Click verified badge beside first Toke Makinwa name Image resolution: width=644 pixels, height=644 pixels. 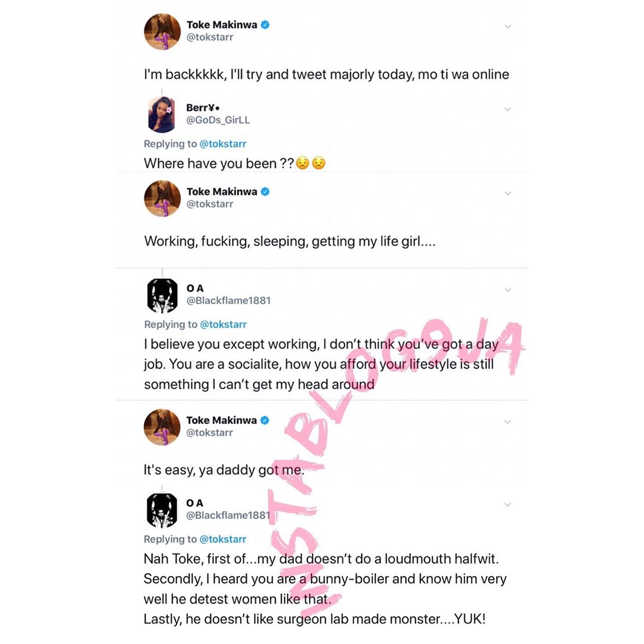(x=265, y=24)
